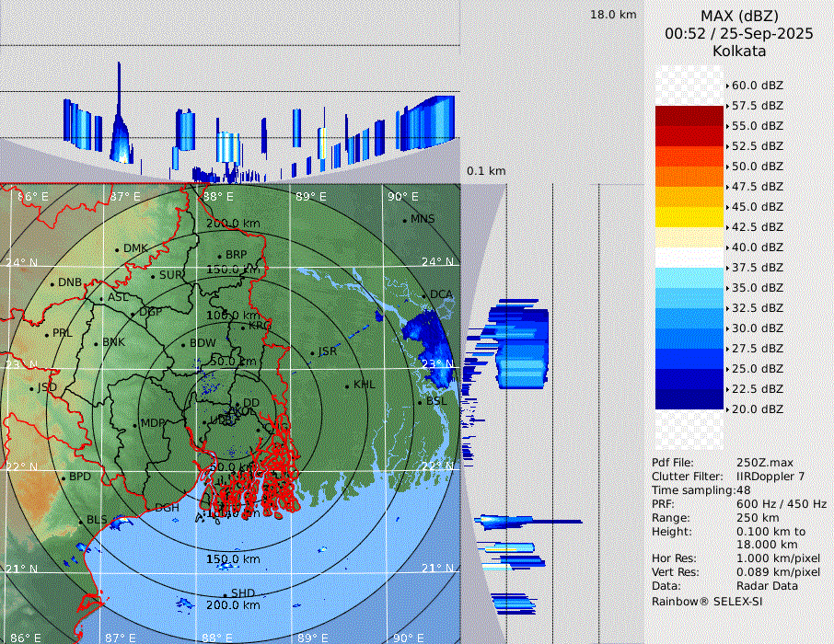834x644 pixels.
Task: Click the MNS station marker
Action: [404, 220]
